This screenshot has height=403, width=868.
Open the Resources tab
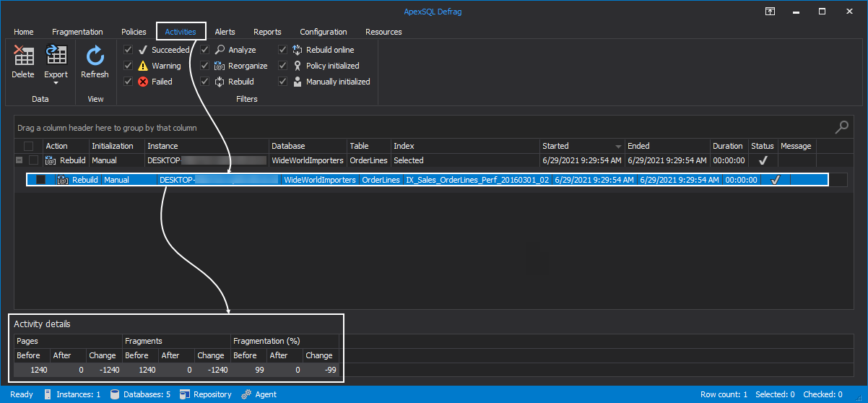point(383,32)
